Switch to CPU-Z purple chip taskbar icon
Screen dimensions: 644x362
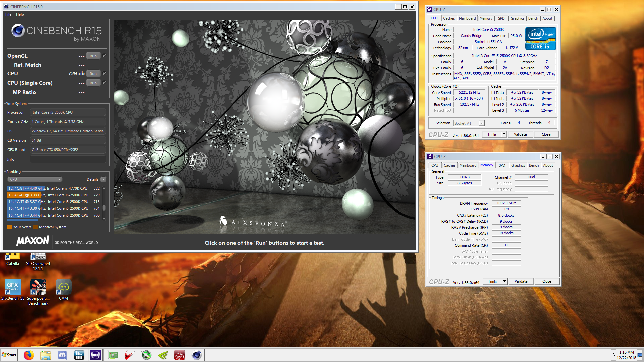tap(95, 355)
